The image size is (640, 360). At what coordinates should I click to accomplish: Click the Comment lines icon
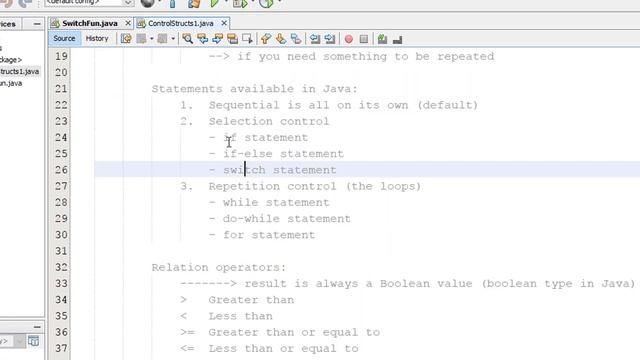point(382,39)
